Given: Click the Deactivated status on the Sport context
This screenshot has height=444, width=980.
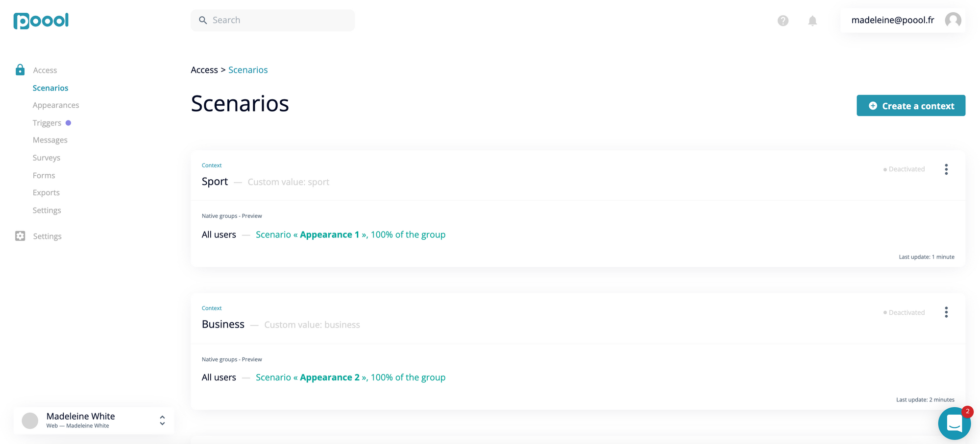Looking at the screenshot, I should 904,169.
